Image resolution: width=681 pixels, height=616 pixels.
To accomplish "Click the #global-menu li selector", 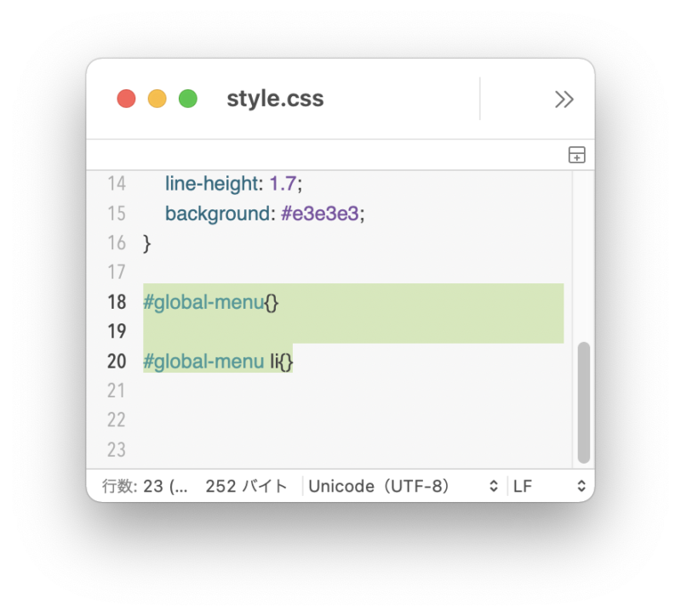I will click(x=211, y=362).
